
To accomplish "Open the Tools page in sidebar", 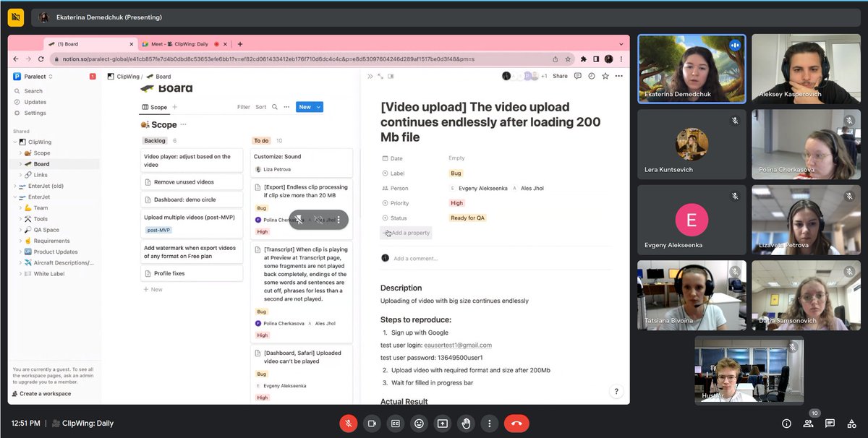I will click(x=41, y=219).
